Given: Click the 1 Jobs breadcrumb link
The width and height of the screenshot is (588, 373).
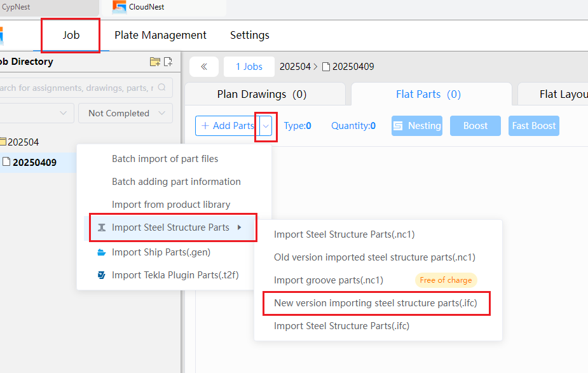Looking at the screenshot, I should [x=249, y=67].
